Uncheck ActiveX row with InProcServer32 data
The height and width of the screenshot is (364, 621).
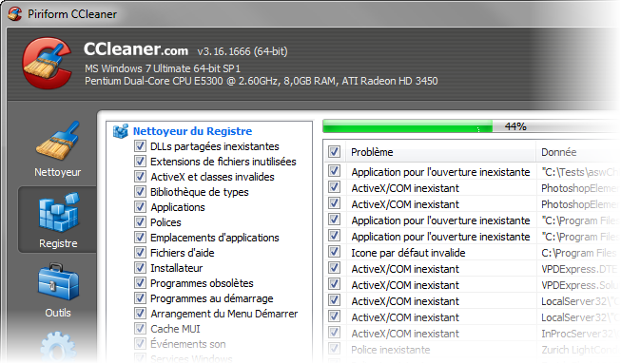pos(334,333)
